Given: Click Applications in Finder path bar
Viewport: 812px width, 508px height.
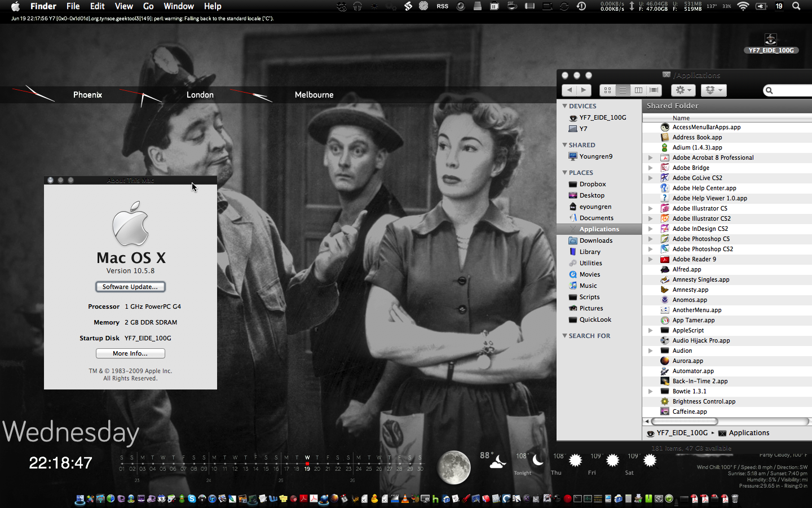Looking at the screenshot, I should pos(744,433).
